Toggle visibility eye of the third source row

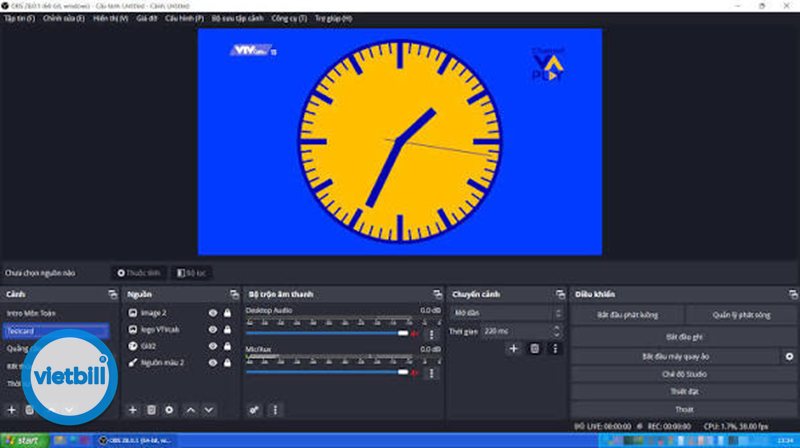(213, 346)
